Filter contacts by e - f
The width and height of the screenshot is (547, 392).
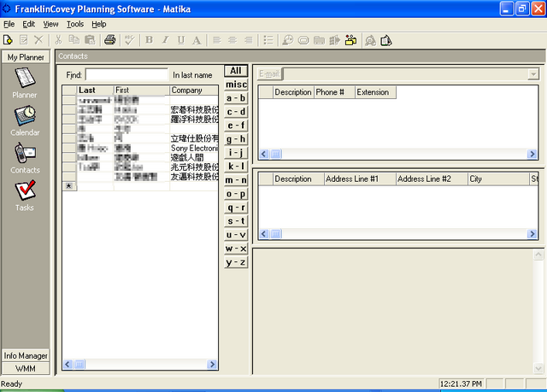click(236, 126)
